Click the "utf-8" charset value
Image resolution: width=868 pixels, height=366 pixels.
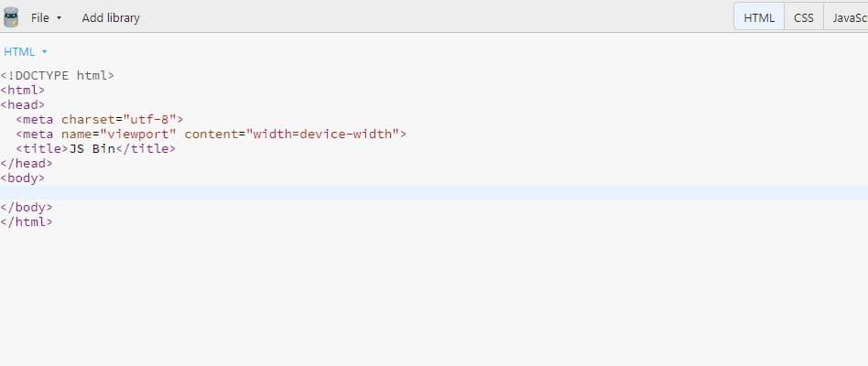pyautogui.click(x=149, y=120)
